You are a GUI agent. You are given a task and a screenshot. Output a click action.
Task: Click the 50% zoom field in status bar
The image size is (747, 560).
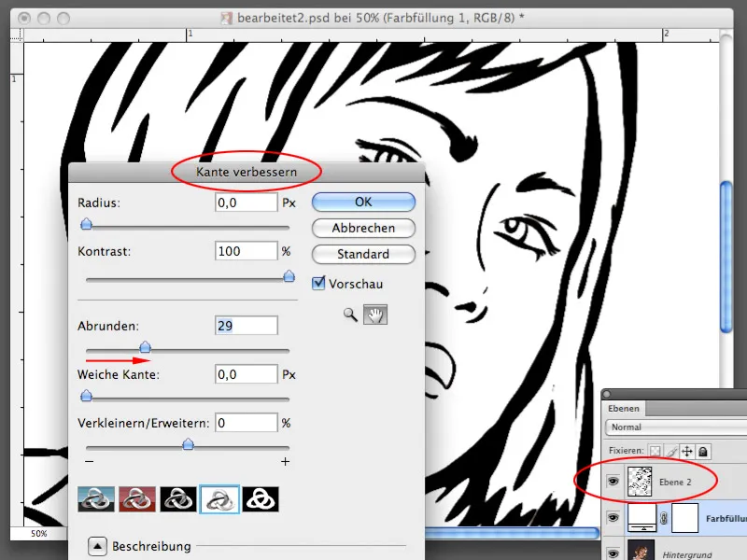(39, 534)
